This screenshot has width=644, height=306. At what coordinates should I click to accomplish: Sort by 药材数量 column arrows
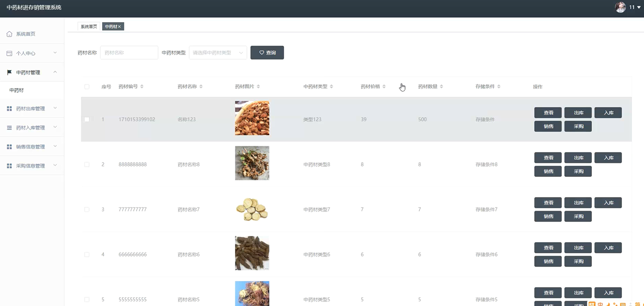pos(442,87)
